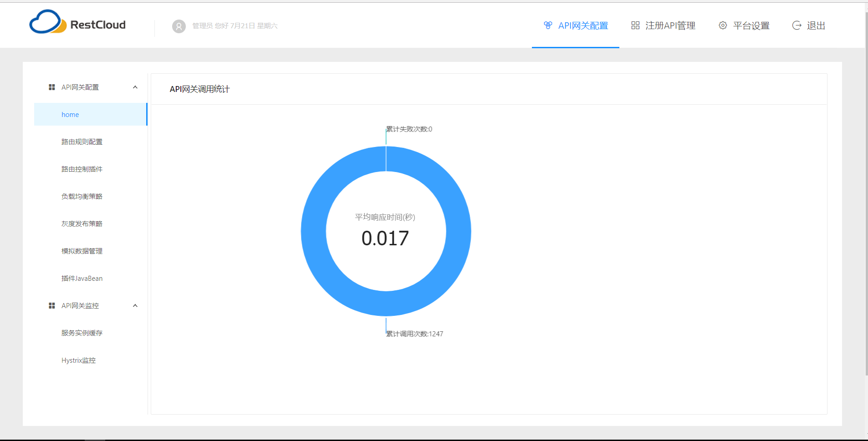Click the 退出 logout icon
The height and width of the screenshot is (441, 868).
click(x=797, y=25)
